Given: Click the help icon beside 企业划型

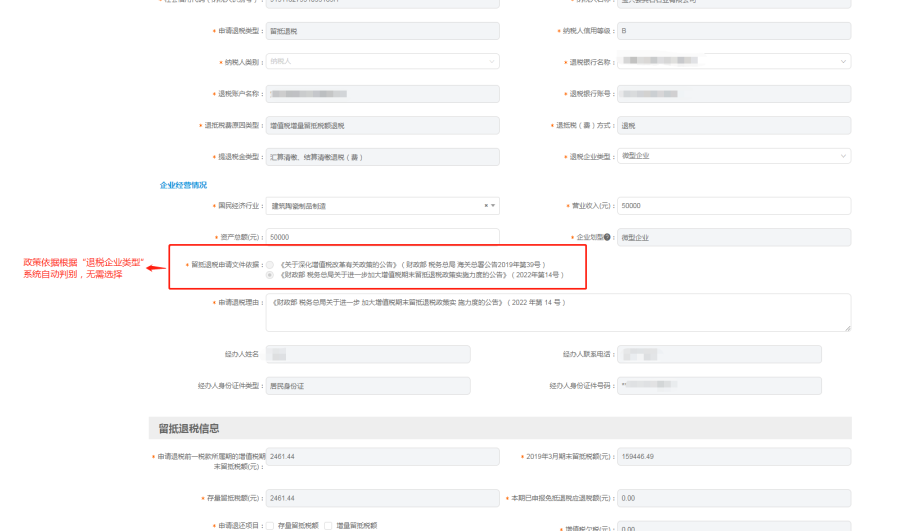Looking at the screenshot, I should 607,237.
